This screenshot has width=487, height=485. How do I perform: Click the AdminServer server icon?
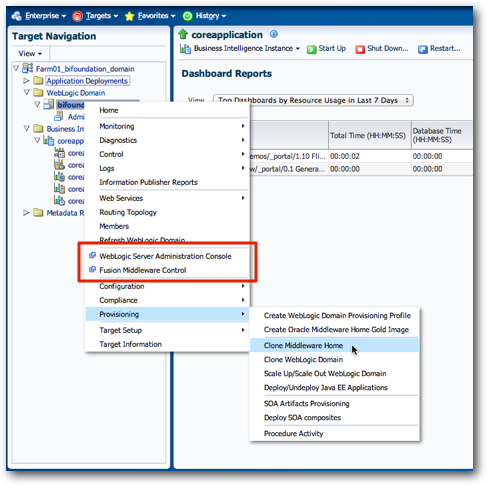[59, 116]
